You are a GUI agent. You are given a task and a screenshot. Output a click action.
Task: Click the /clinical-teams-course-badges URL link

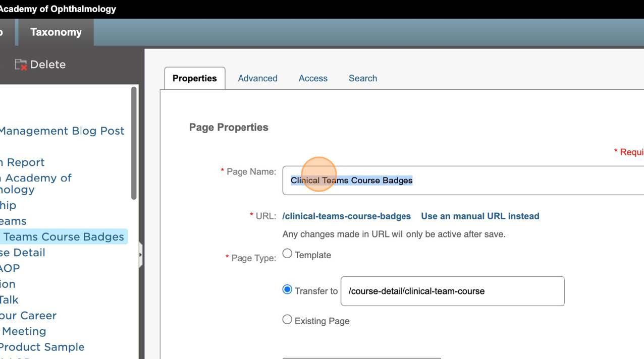pyautogui.click(x=347, y=216)
